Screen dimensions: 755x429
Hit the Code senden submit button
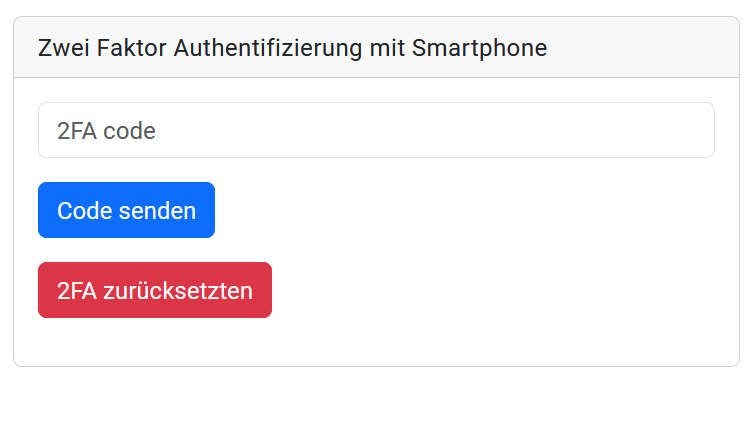pyautogui.click(x=126, y=210)
